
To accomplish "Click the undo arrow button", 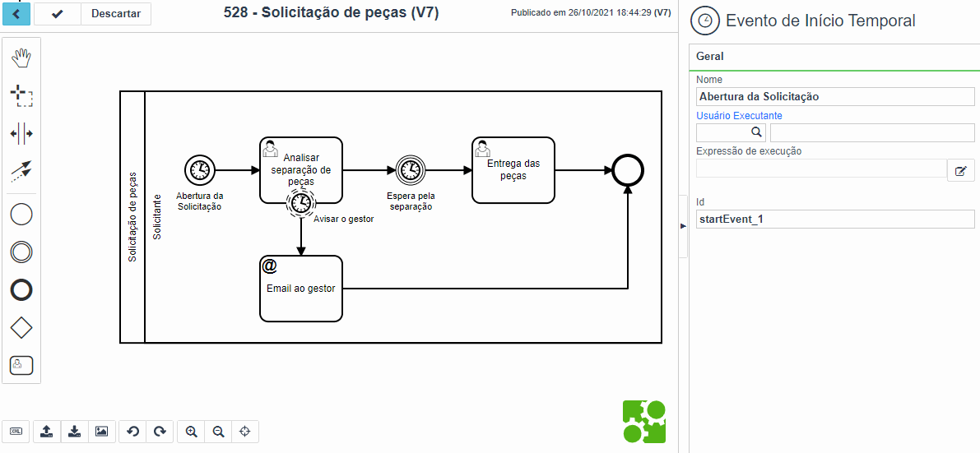I will tap(133, 431).
